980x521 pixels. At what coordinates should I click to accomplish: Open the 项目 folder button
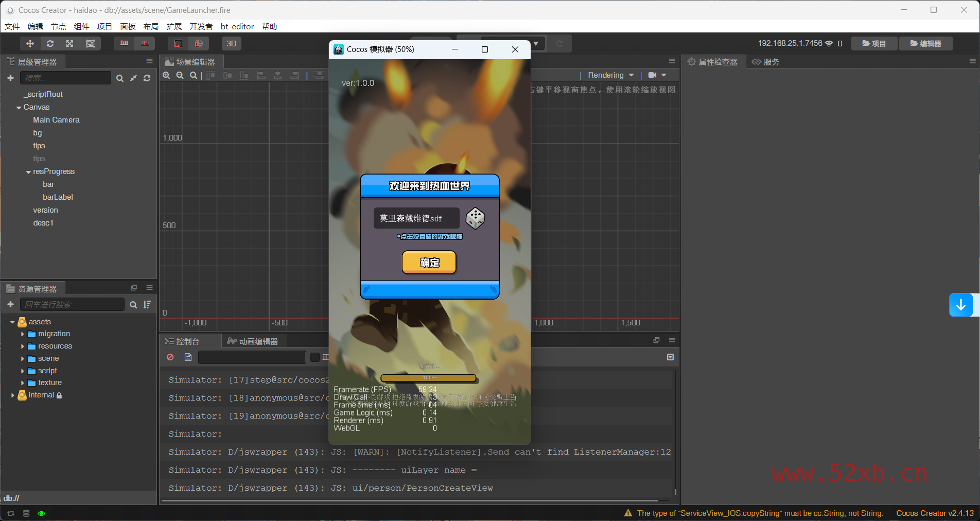874,44
